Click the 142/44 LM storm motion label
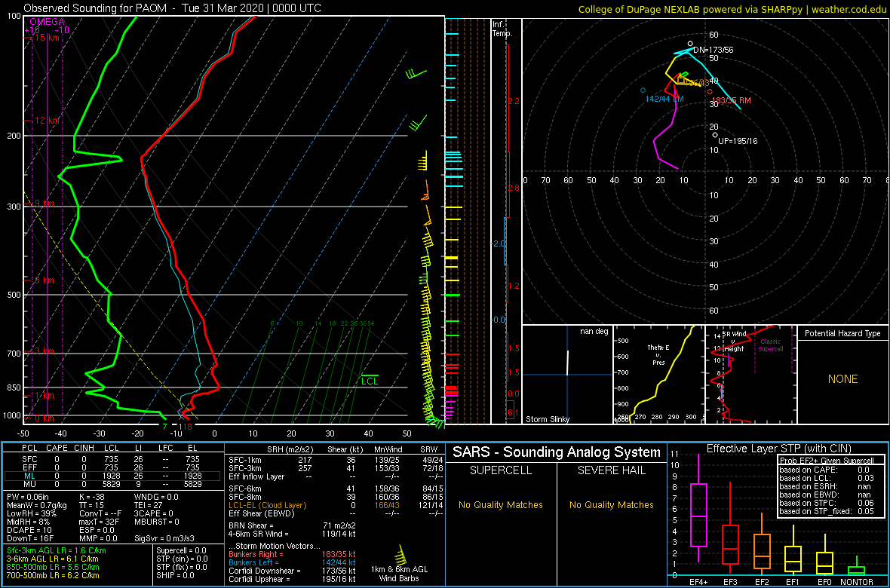The image size is (890, 588). [664, 100]
